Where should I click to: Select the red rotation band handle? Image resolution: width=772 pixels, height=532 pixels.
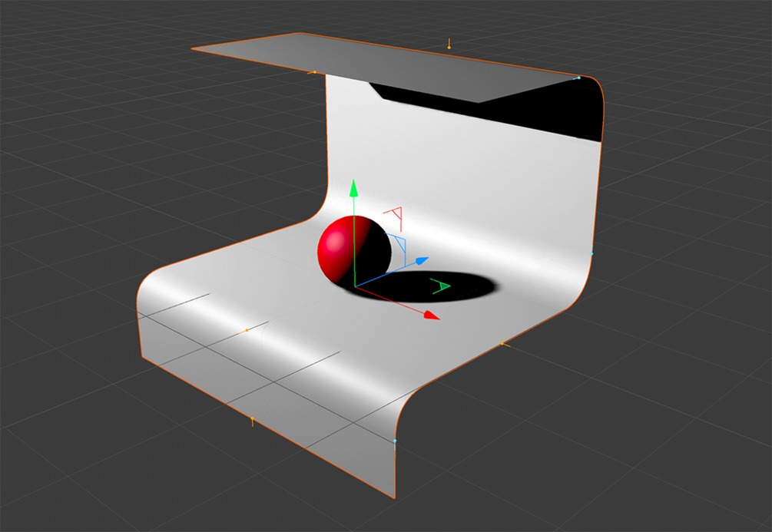[394, 218]
